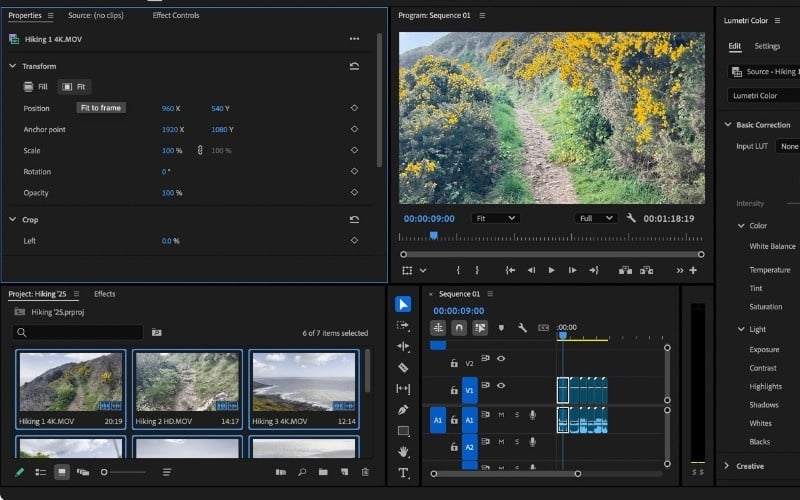The image size is (800, 500).
Task: Select the Hiking 2 HD.MOV thumbnail
Action: (x=187, y=389)
